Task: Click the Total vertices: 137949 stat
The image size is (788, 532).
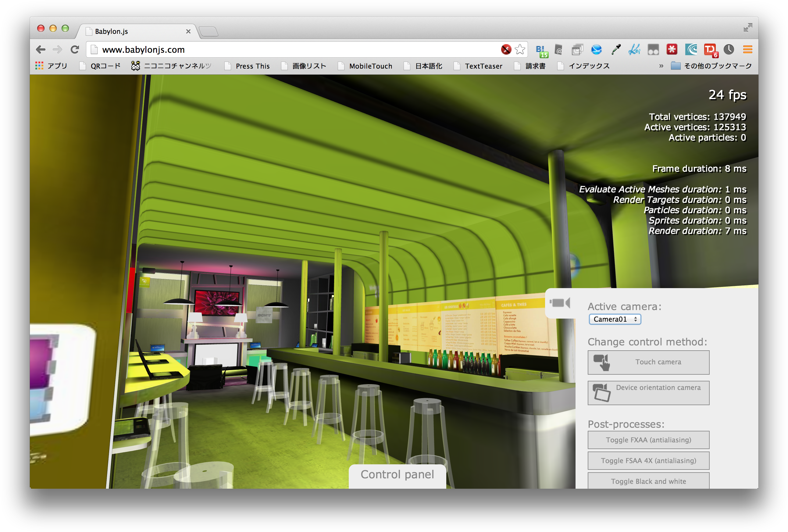Action: [x=697, y=117]
